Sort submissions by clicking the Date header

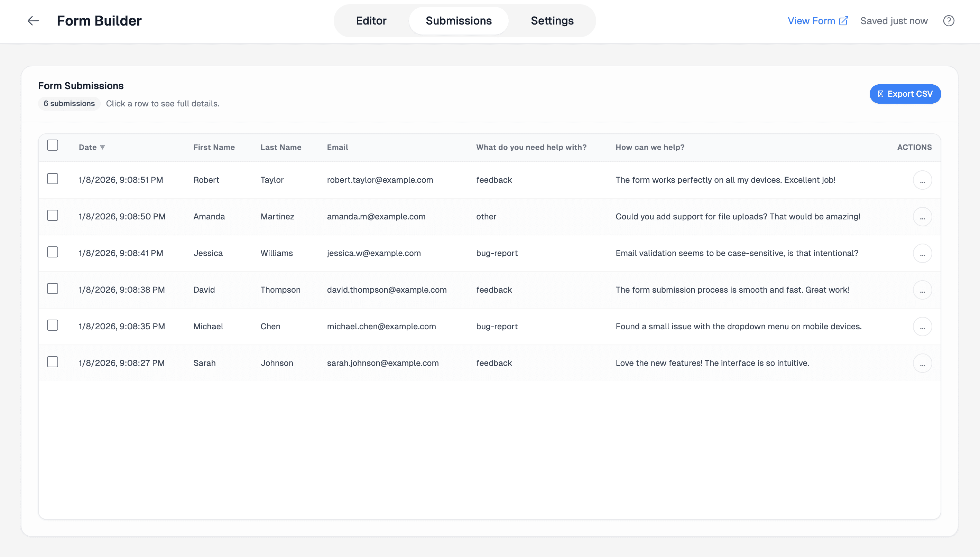(x=88, y=147)
